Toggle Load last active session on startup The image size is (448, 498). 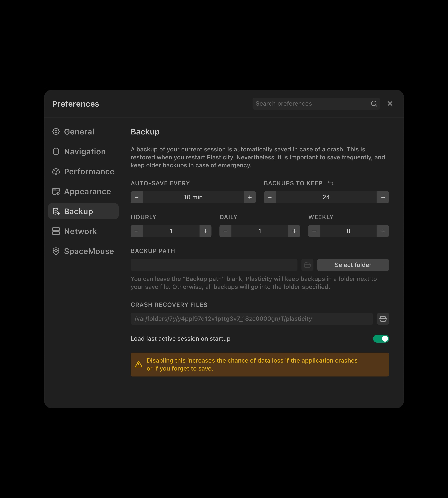click(x=381, y=339)
